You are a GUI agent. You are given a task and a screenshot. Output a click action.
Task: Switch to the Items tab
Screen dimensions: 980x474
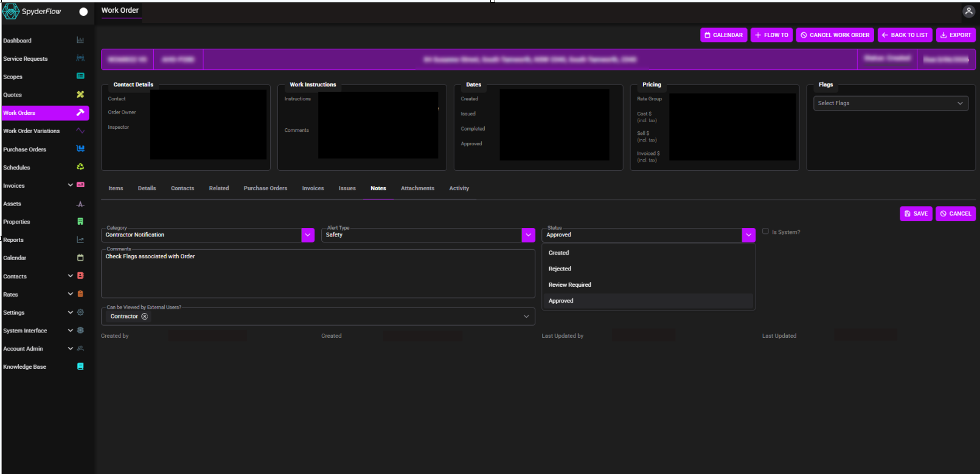pos(116,188)
